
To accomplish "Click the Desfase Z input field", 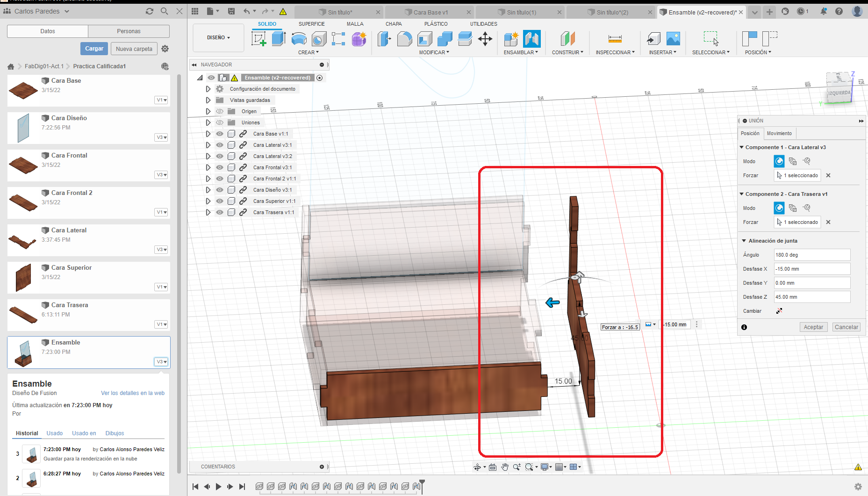I will tap(811, 297).
